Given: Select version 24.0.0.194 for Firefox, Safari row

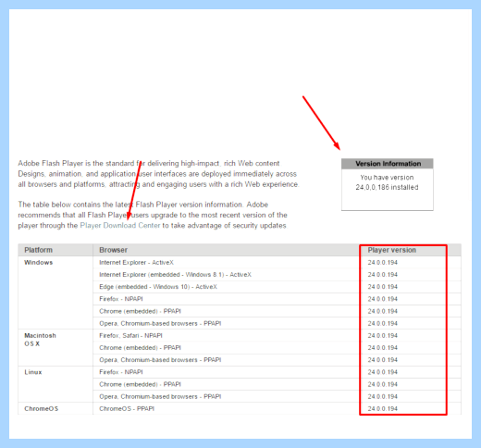Looking at the screenshot, I should pos(383,335).
